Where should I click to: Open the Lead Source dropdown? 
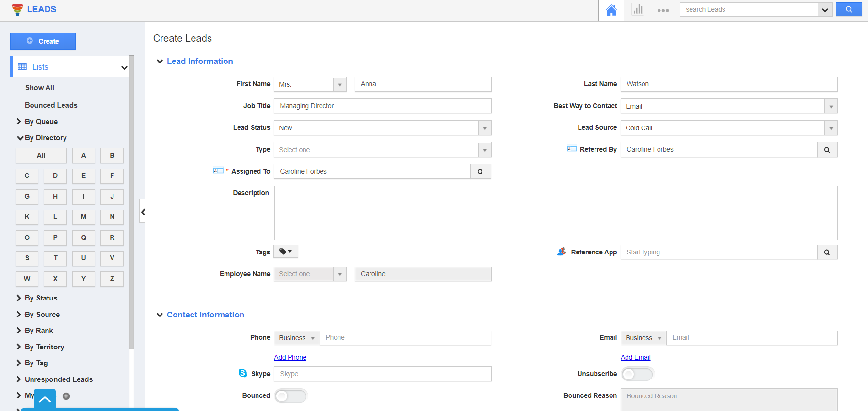[x=729, y=128]
